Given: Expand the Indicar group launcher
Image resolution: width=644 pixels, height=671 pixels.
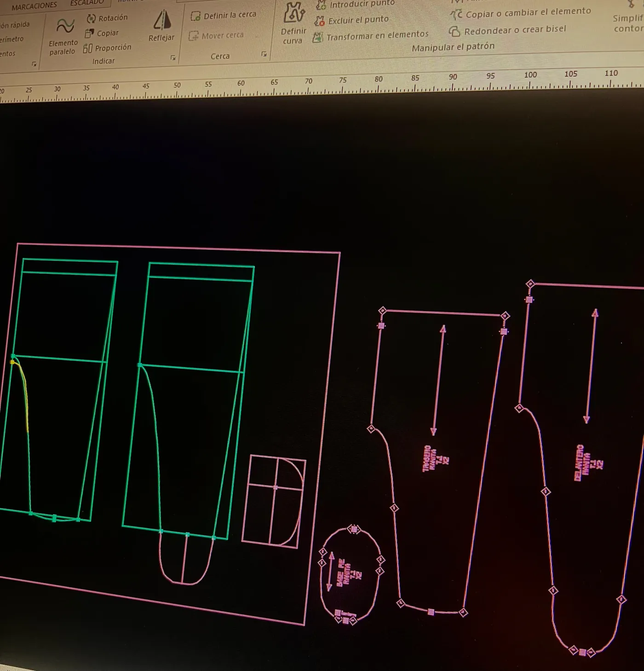Looking at the screenshot, I should (x=173, y=58).
